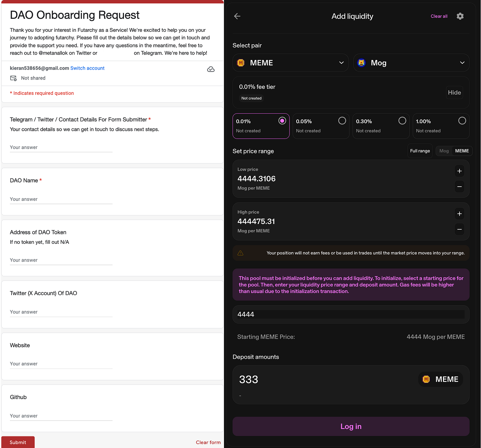Click the Full range button
This screenshot has width=481, height=448.
[420, 151]
